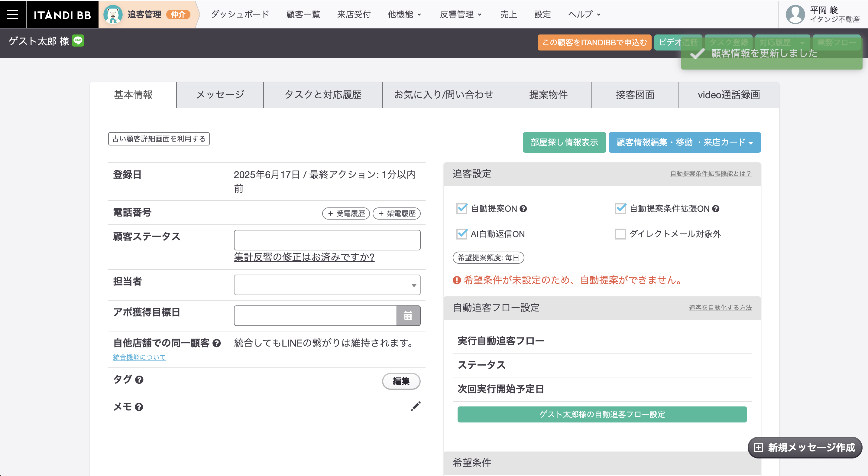Click the タグ 編集 button

(x=401, y=381)
